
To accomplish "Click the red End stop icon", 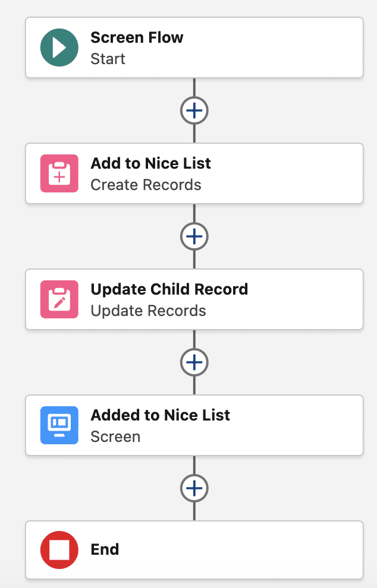I will click(59, 550).
